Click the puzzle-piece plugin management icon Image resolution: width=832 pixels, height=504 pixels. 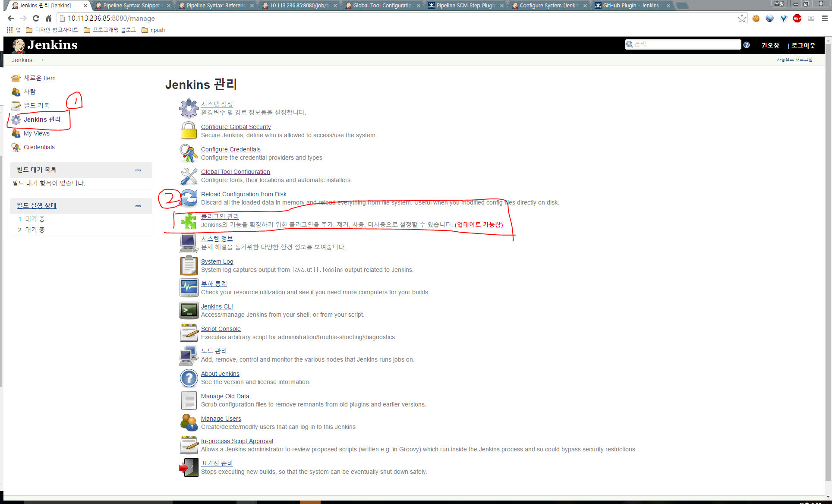(189, 221)
